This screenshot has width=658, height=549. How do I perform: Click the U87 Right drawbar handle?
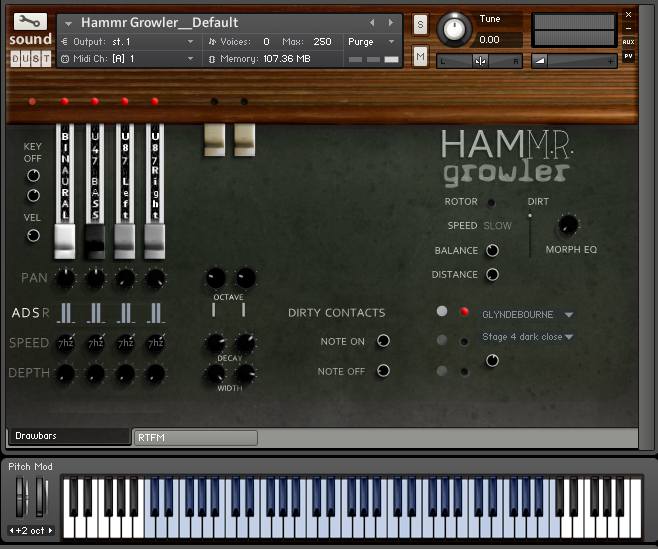tap(155, 241)
